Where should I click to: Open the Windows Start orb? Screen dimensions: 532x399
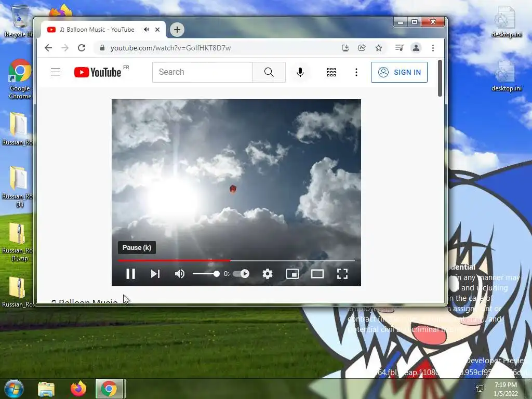point(14,389)
